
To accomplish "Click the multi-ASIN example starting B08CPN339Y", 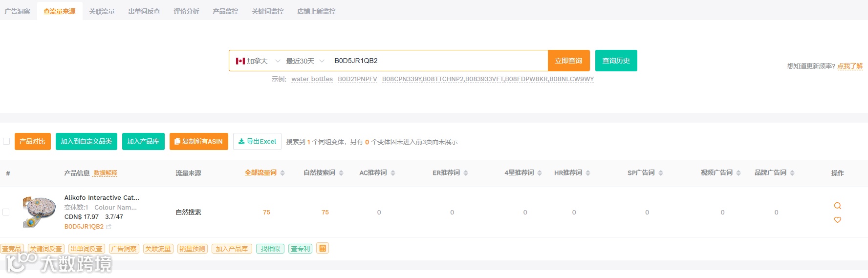I will tap(488, 79).
